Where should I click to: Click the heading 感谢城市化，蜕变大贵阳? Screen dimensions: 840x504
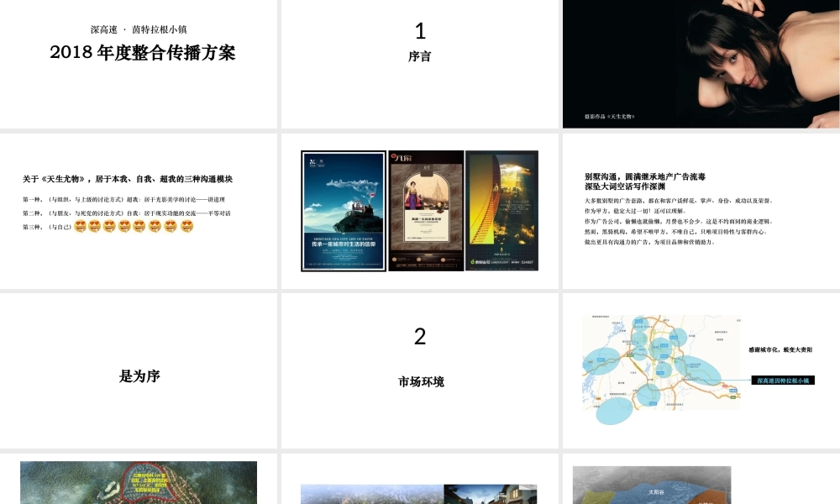[780, 349]
